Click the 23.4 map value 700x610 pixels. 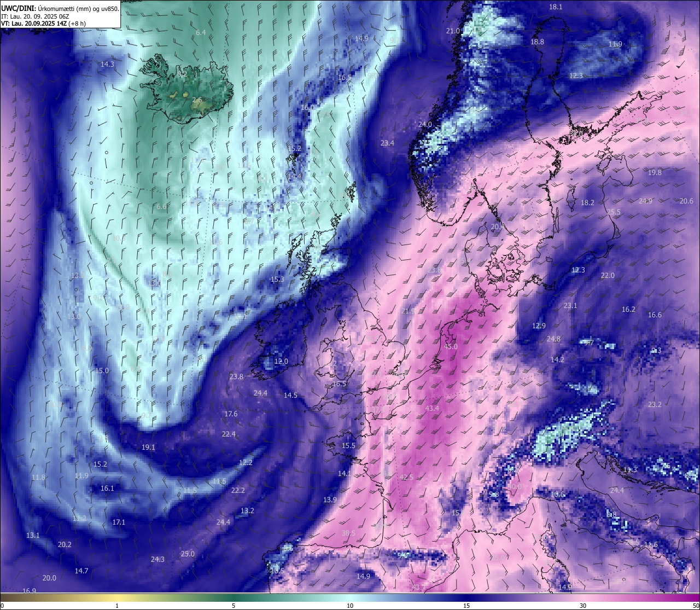point(387,143)
